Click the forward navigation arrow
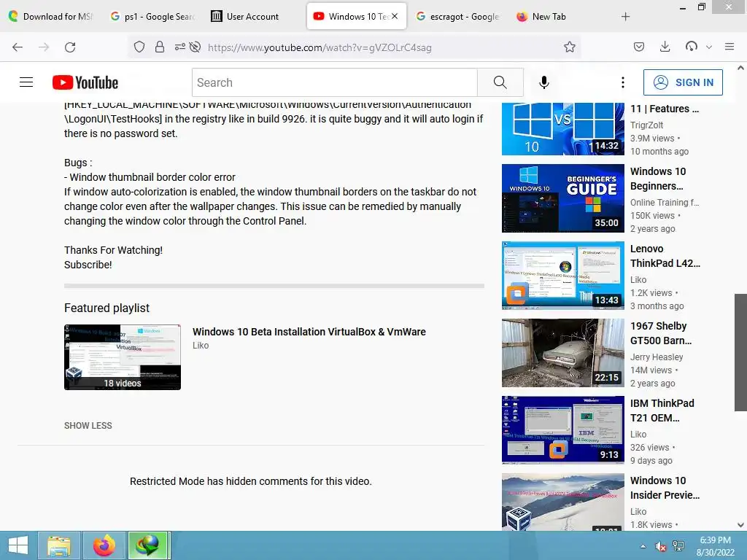The height and width of the screenshot is (560, 747). pyautogui.click(x=44, y=47)
